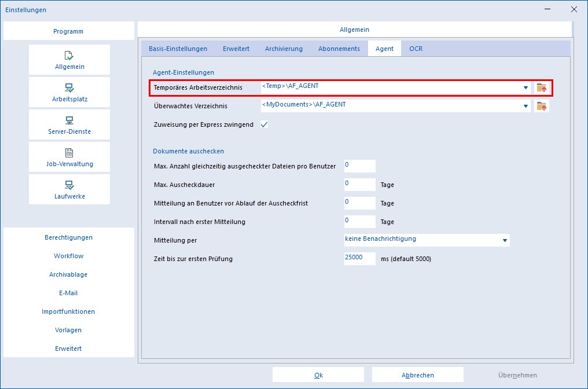The height and width of the screenshot is (389, 588).
Task: Open the Archivablage section
Action: click(x=69, y=274)
